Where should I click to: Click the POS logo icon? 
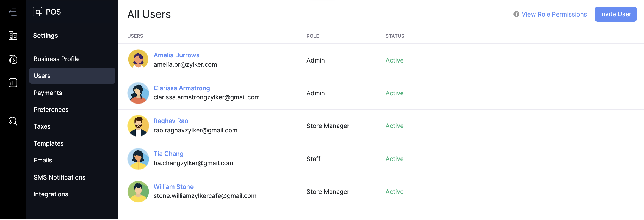[x=37, y=12]
